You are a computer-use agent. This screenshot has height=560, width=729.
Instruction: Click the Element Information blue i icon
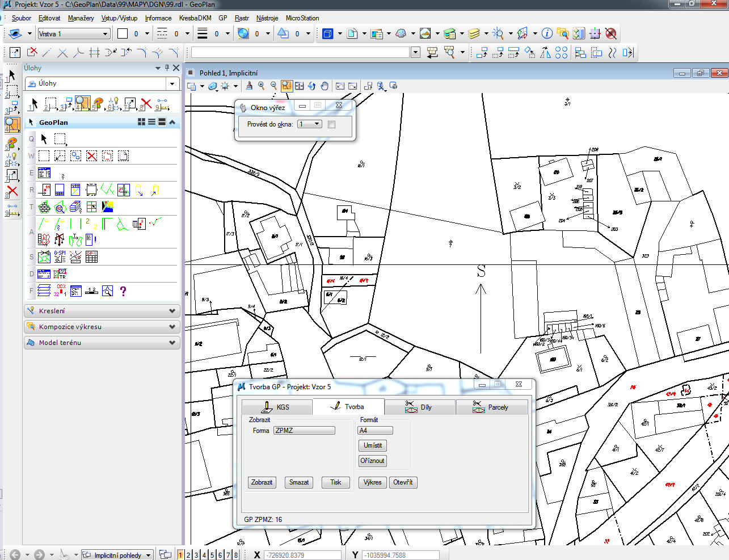pyautogui.click(x=547, y=33)
